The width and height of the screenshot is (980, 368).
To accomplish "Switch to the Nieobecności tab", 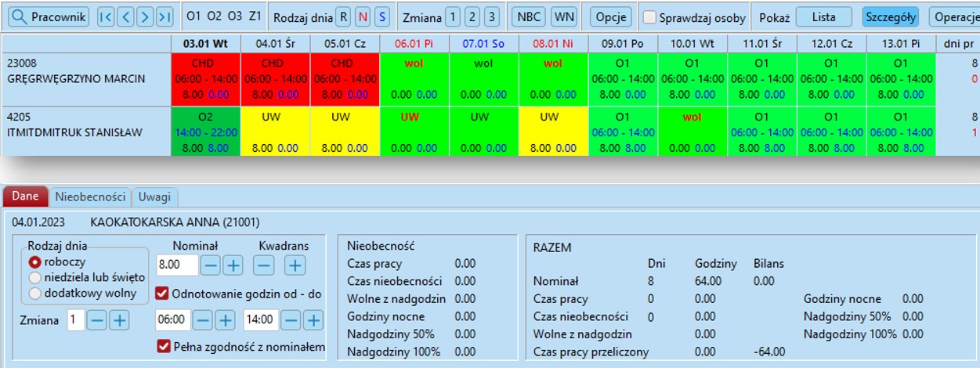I will point(89,197).
